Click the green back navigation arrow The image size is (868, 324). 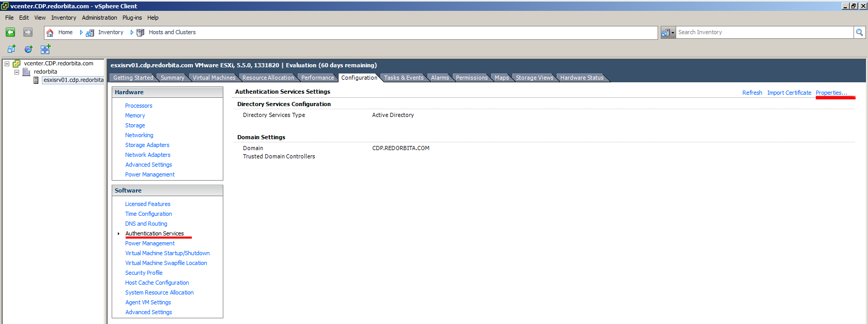tap(10, 32)
